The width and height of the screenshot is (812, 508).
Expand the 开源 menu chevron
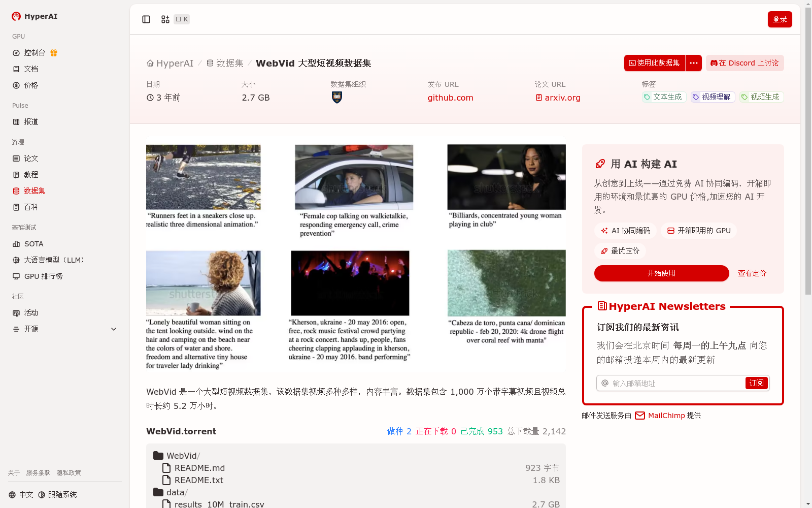[x=114, y=329]
